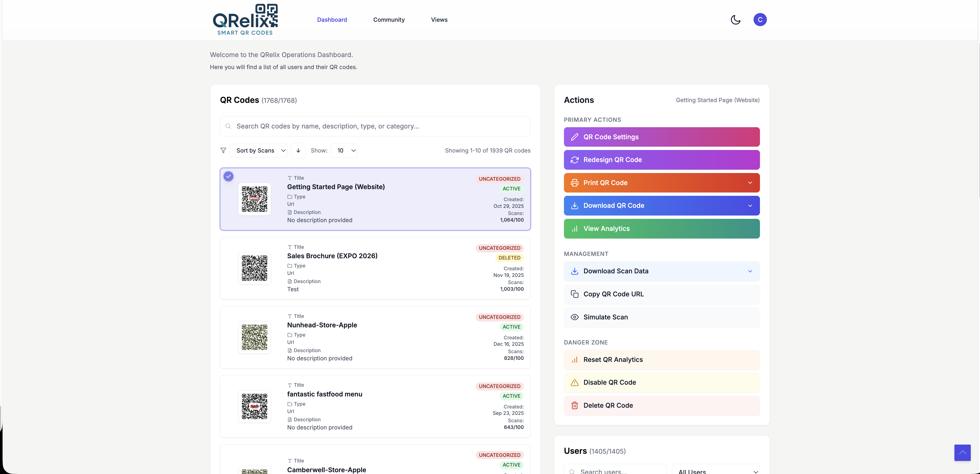This screenshot has height=474, width=980.
Task: Change the Show per-page count dropdown
Action: pyautogui.click(x=344, y=150)
